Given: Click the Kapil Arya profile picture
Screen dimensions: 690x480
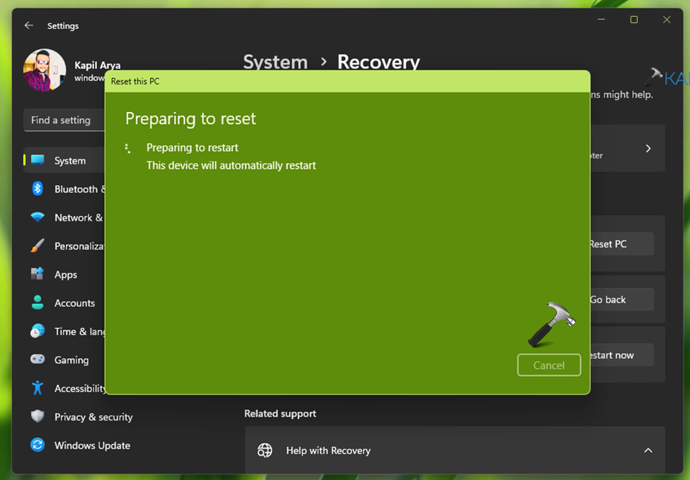Looking at the screenshot, I should pos(44,70).
